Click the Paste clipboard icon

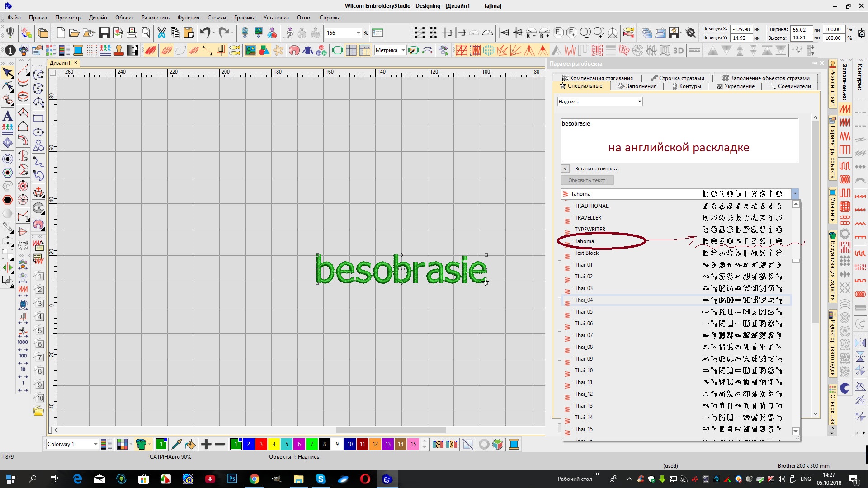coord(189,33)
